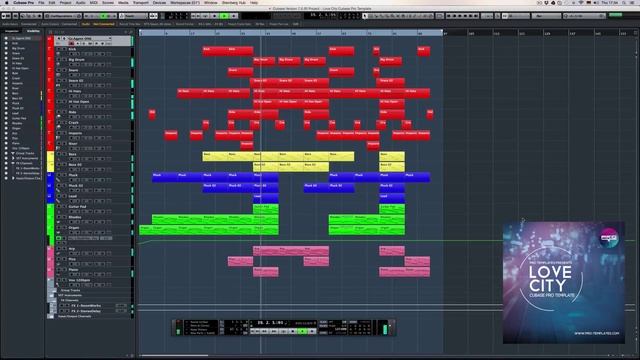
Task: Click the horizontal scrollbar below arrangement
Action: 174,356
